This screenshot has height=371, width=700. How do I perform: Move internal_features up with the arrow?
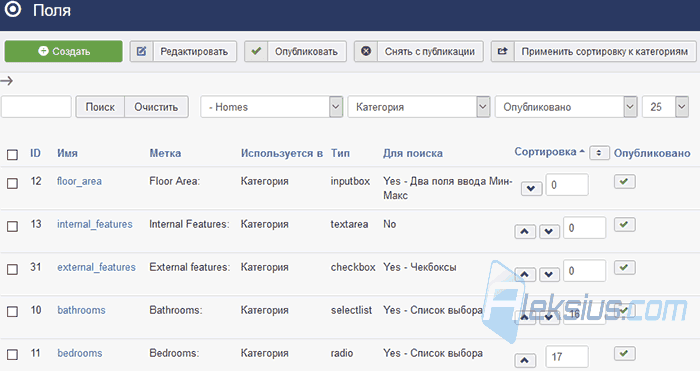(525, 232)
